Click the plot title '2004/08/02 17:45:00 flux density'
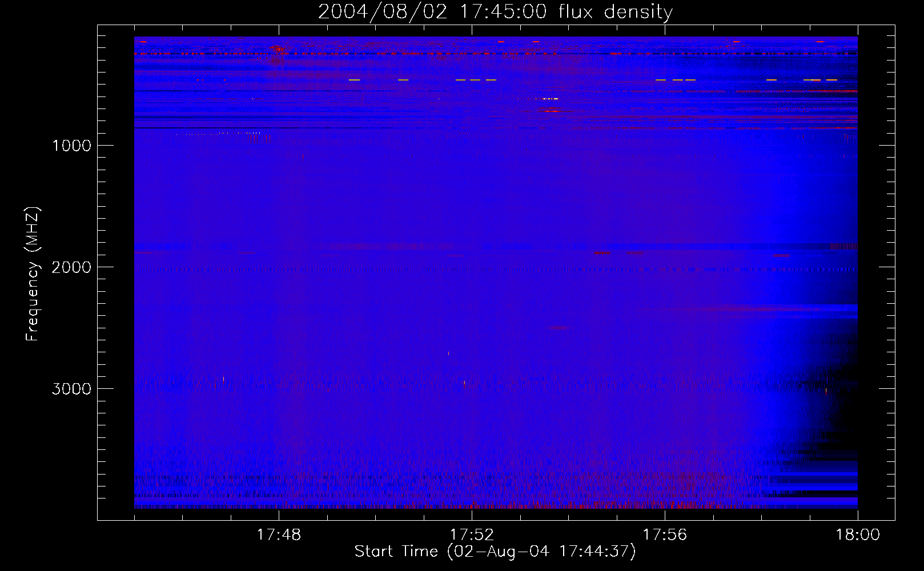Image resolution: width=924 pixels, height=571 pixels. click(495, 12)
